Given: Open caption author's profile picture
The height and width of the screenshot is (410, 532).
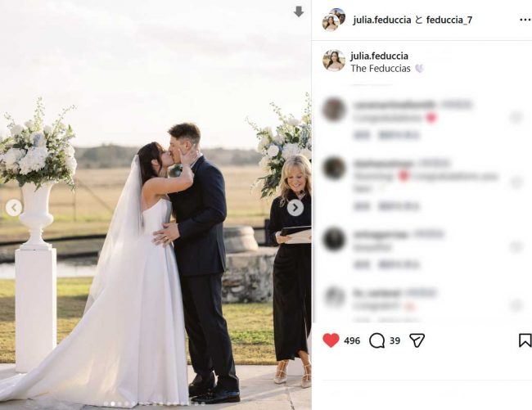Looking at the screenshot, I should click(x=334, y=61).
